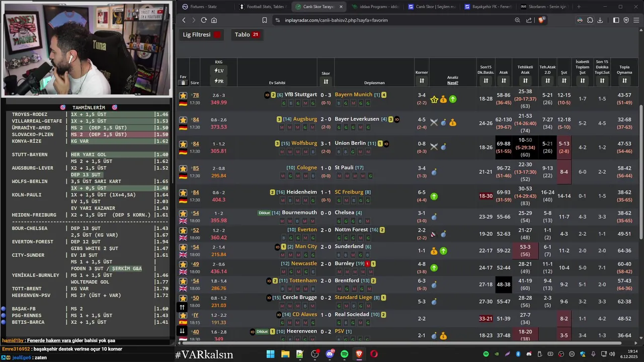Toggle favorite star for Cologne row
The image size is (644, 362).
tap(183, 168)
